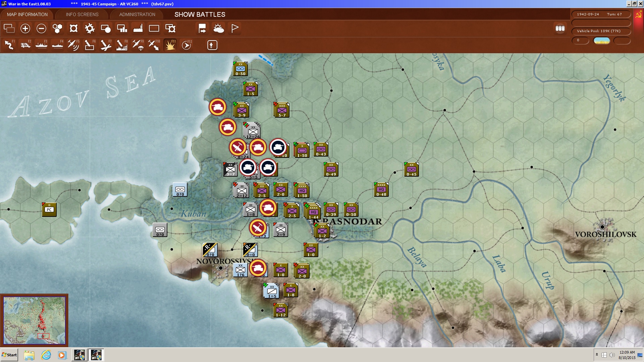Toggle F11 show battles explosion icon

click(170, 45)
